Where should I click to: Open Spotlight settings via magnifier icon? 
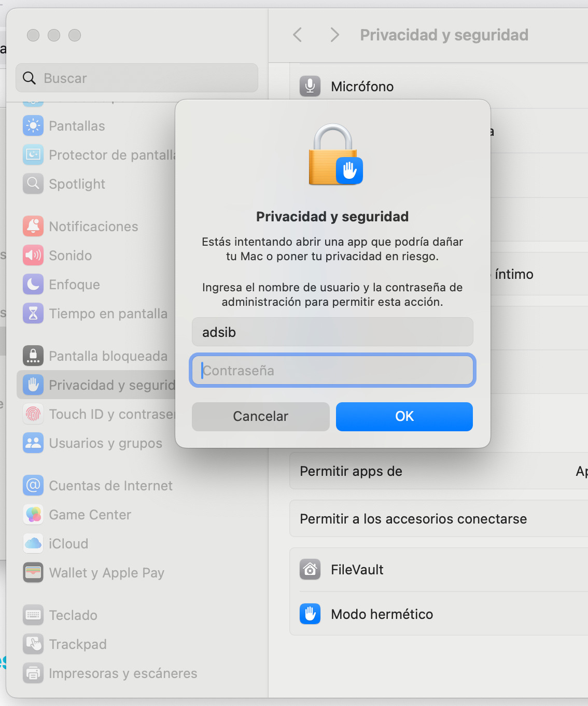pyautogui.click(x=33, y=184)
